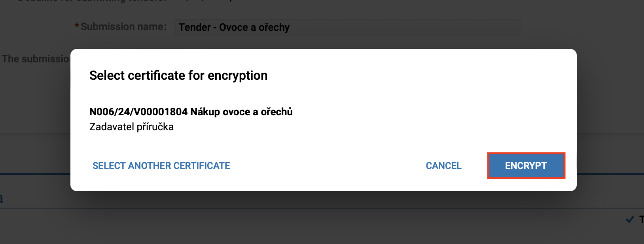Click the cut-off deadline label at top
Screen dimensions: 644x244
coord(91,1)
